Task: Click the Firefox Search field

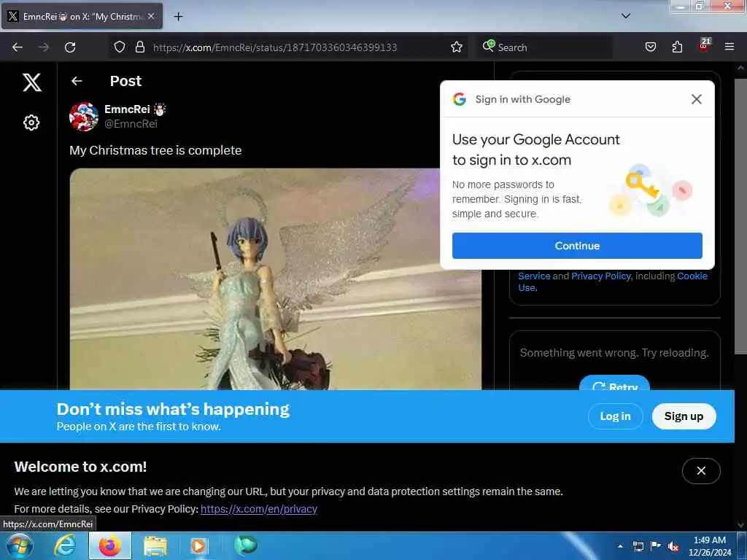Action: click(x=543, y=47)
